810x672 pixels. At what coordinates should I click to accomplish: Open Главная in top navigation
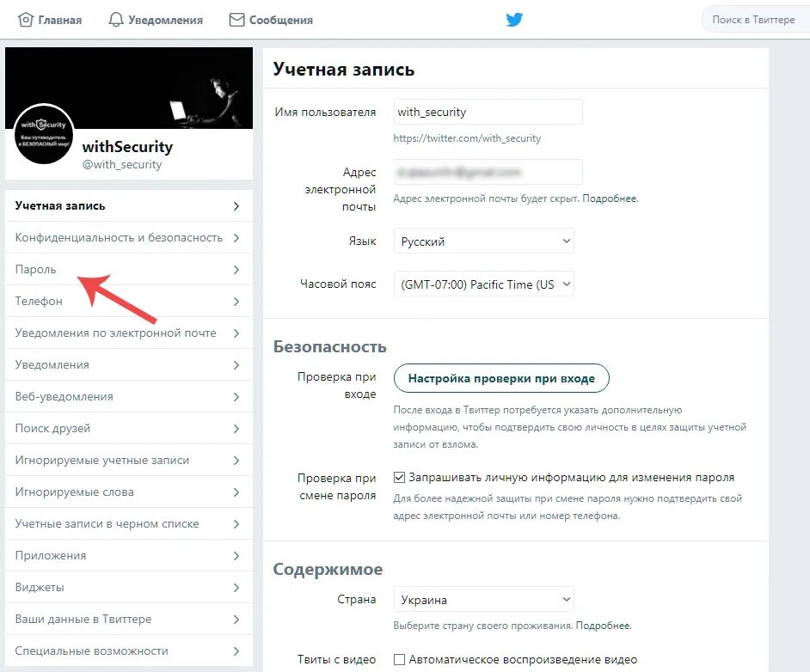(50, 20)
